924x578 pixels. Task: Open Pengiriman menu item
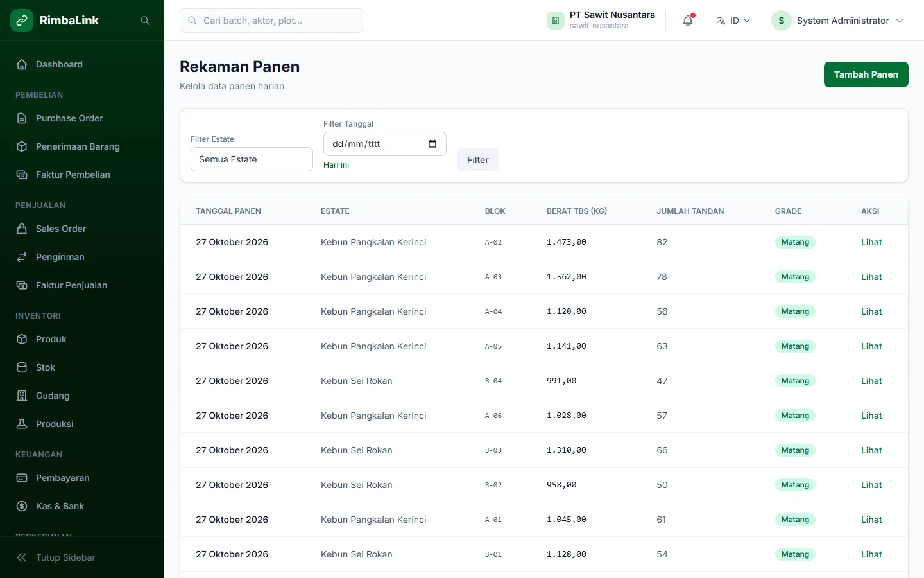pyautogui.click(x=82, y=257)
